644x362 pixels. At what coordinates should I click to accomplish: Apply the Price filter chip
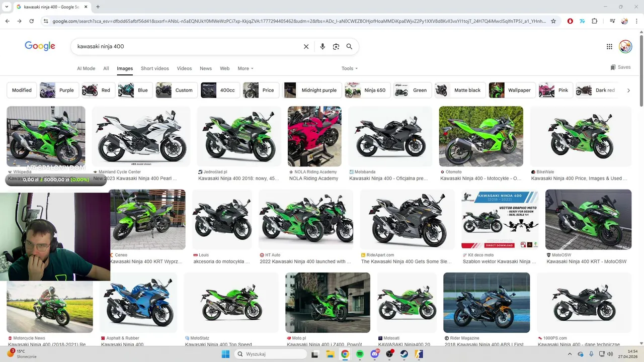click(261, 90)
